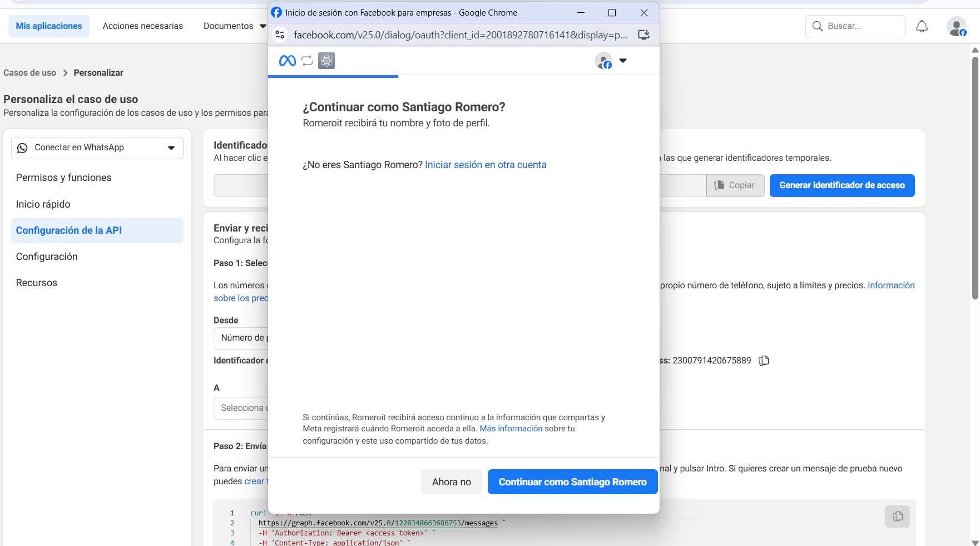Click the sync arrows icon beside the Meta logo
The image size is (980, 546).
click(x=307, y=61)
